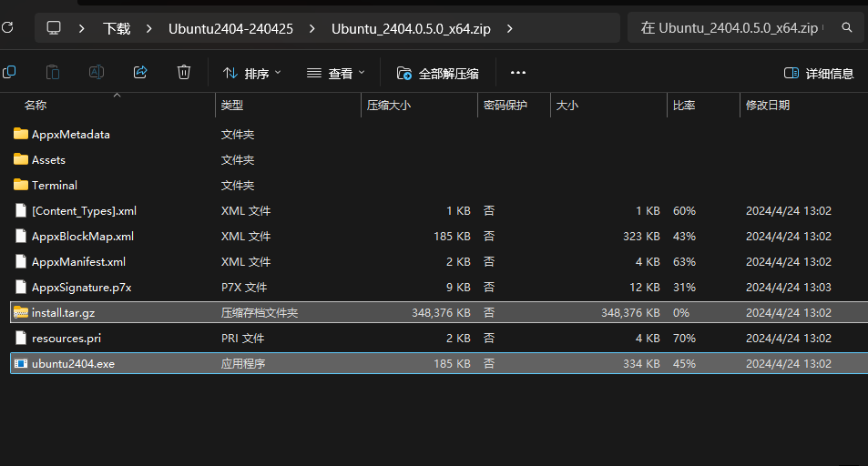Sort by the 修改日期 column header
The height and width of the screenshot is (466, 868).
pyautogui.click(x=767, y=106)
